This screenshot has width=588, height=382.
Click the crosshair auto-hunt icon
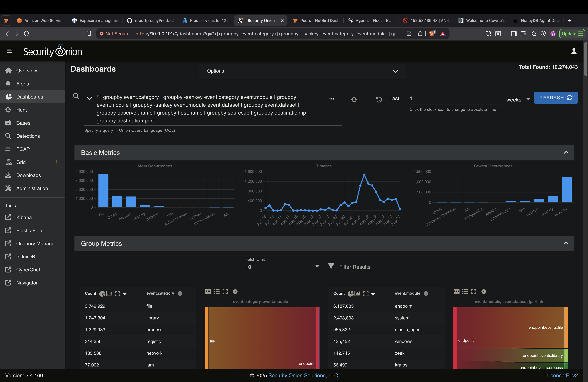pyautogui.click(x=354, y=99)
